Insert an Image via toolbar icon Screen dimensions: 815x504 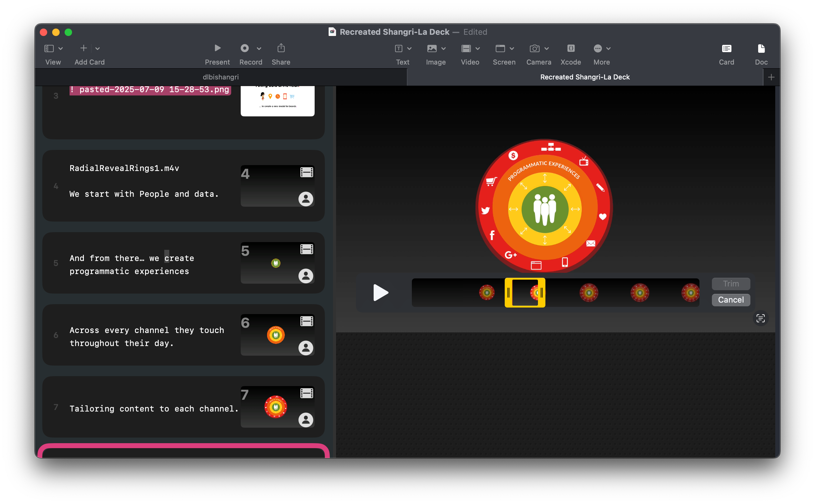432,49
